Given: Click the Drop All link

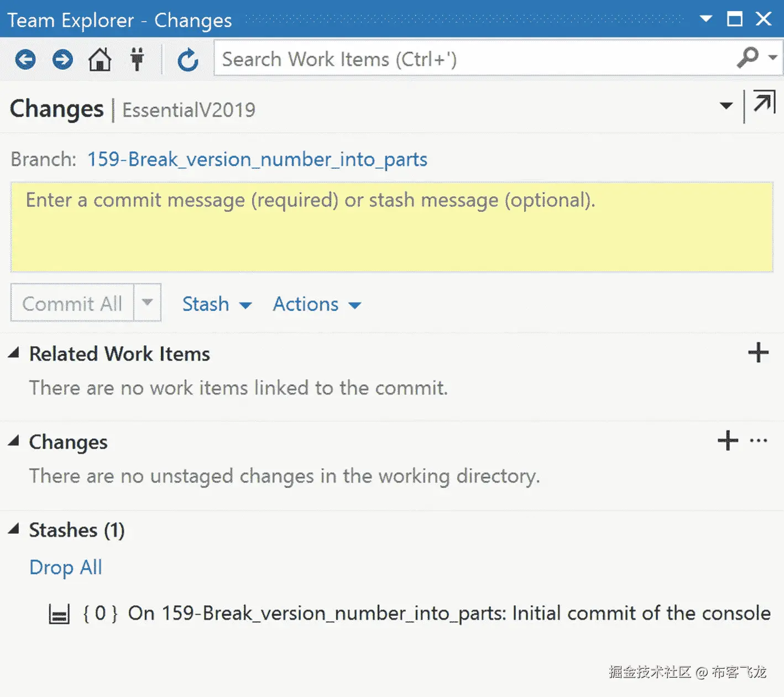Looking at the screenshot, I should pyautogui.click(x=66, y=567).
